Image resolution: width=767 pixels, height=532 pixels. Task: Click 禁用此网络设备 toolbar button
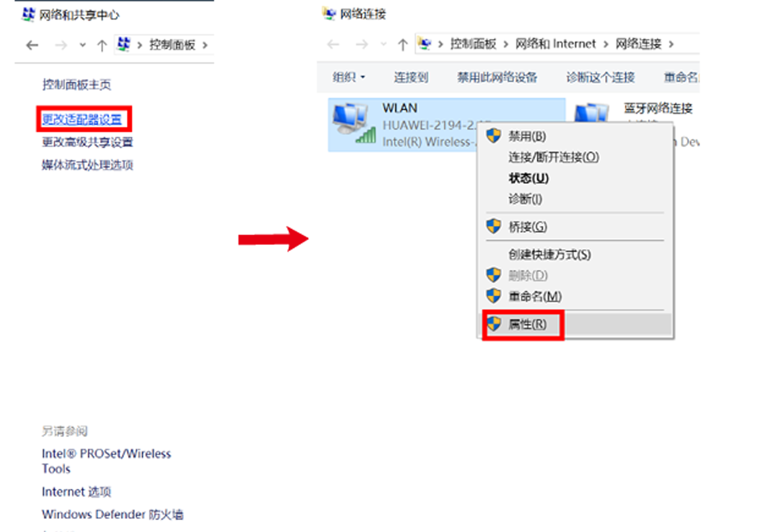point(497,77)
